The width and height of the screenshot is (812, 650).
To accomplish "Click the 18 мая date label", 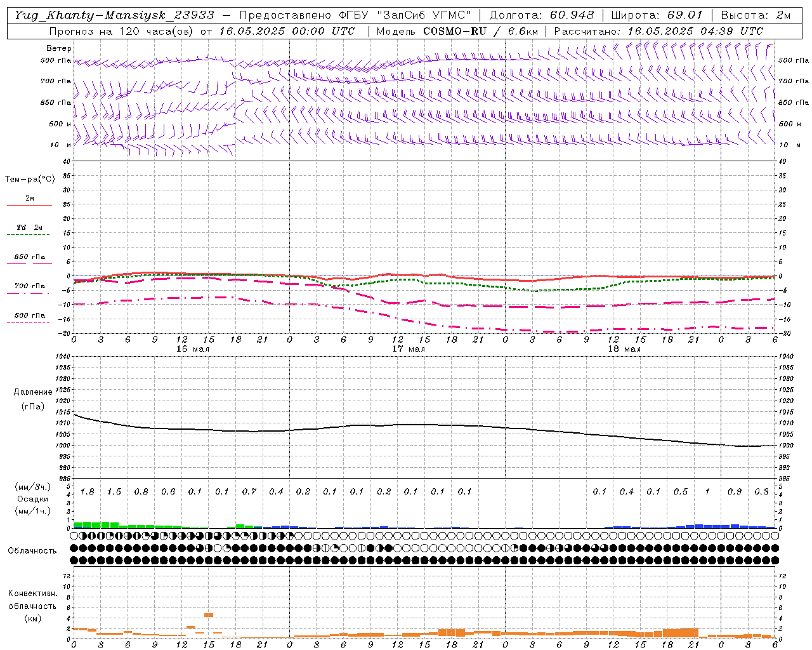I will [624, 349].
